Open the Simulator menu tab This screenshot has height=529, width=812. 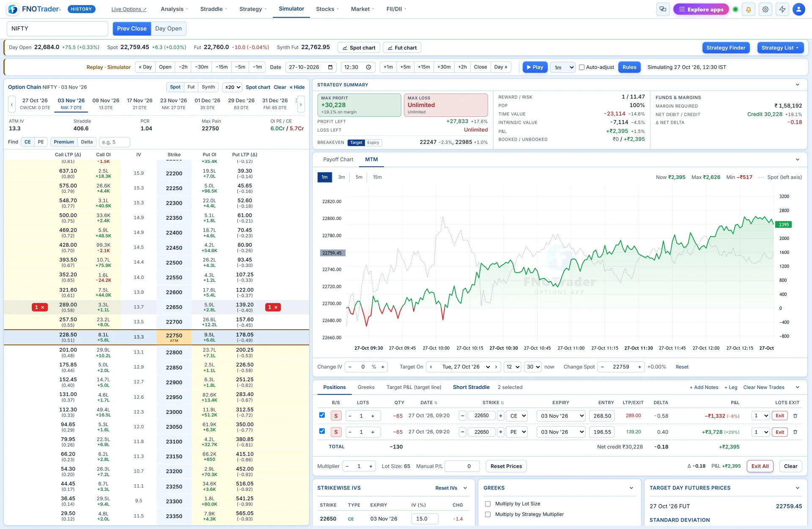pyautogui.click(x=291, y=9)
